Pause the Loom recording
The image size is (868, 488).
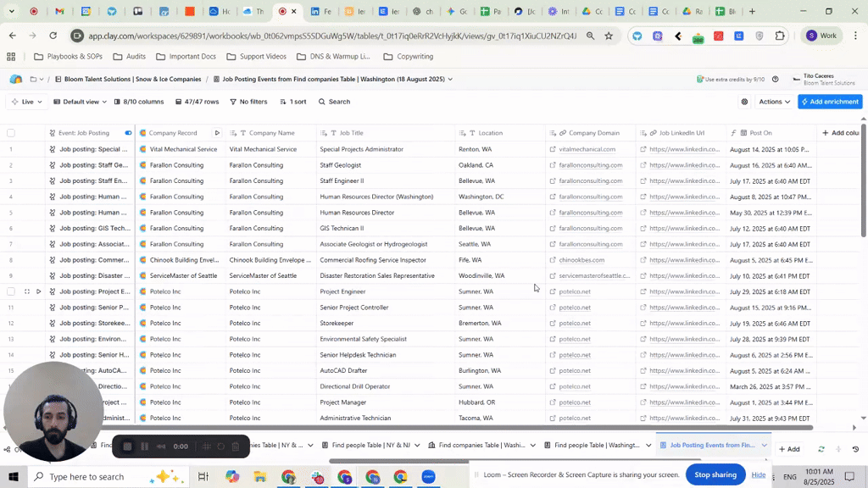tap(144, 446)
